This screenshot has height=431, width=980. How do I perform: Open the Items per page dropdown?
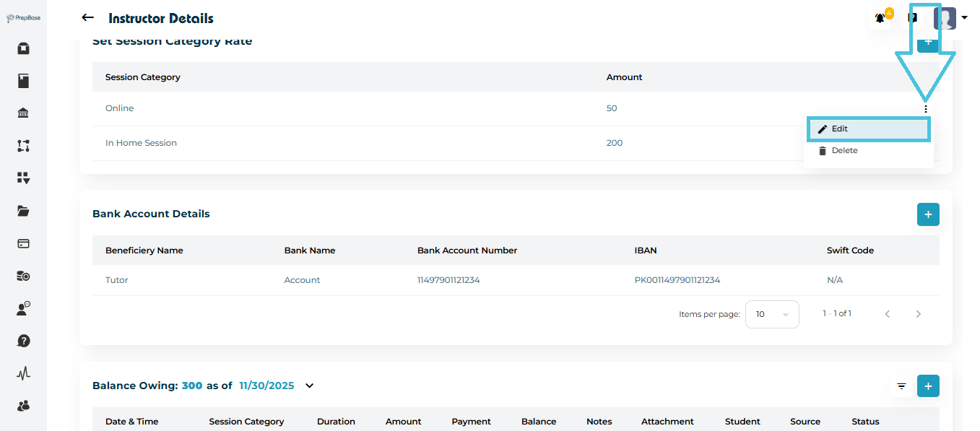point(771,314)
